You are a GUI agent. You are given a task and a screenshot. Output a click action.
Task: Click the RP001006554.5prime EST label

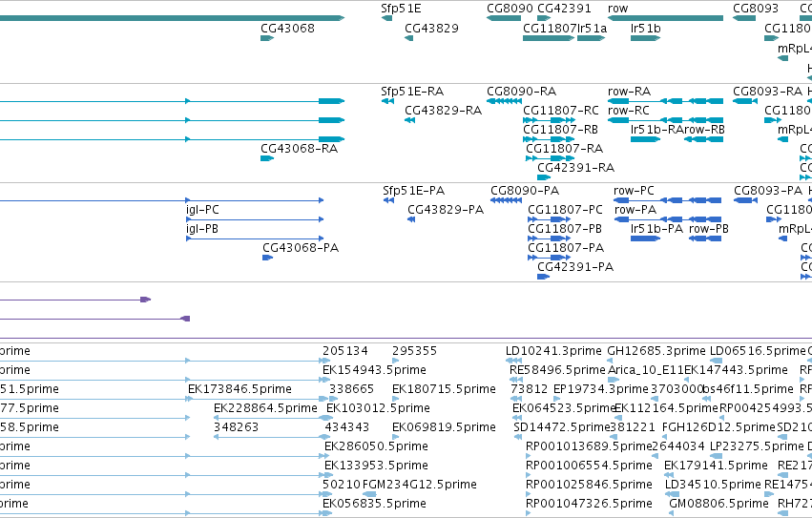pos(589,466)
